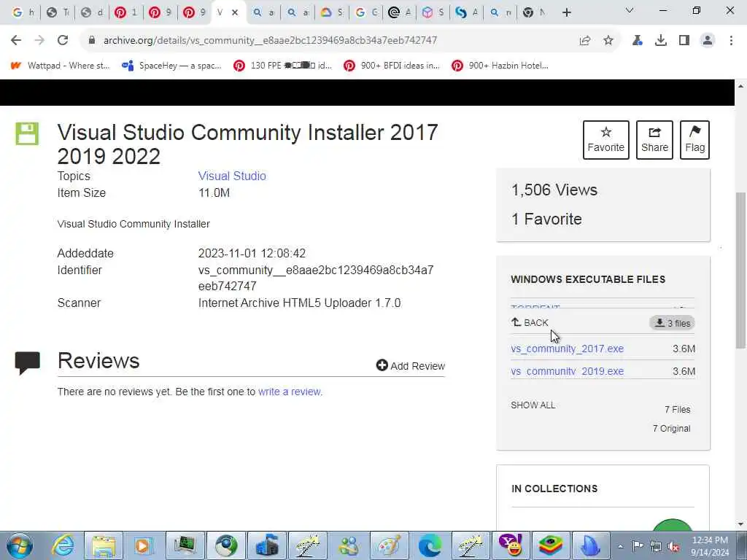Click the 7 Files text
Screen dimensions: 747x560
coord(678,410)
